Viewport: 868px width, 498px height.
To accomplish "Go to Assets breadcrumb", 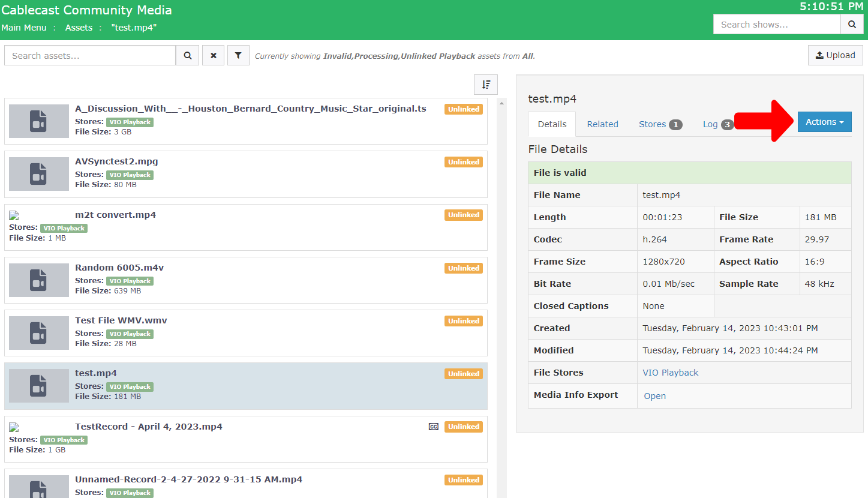I will tap(79, 28).
